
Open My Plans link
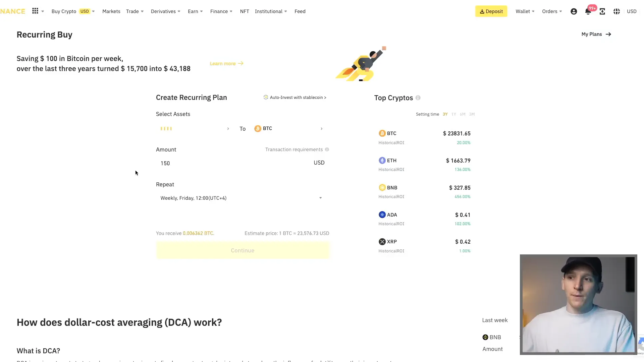[x=596, y=34]
